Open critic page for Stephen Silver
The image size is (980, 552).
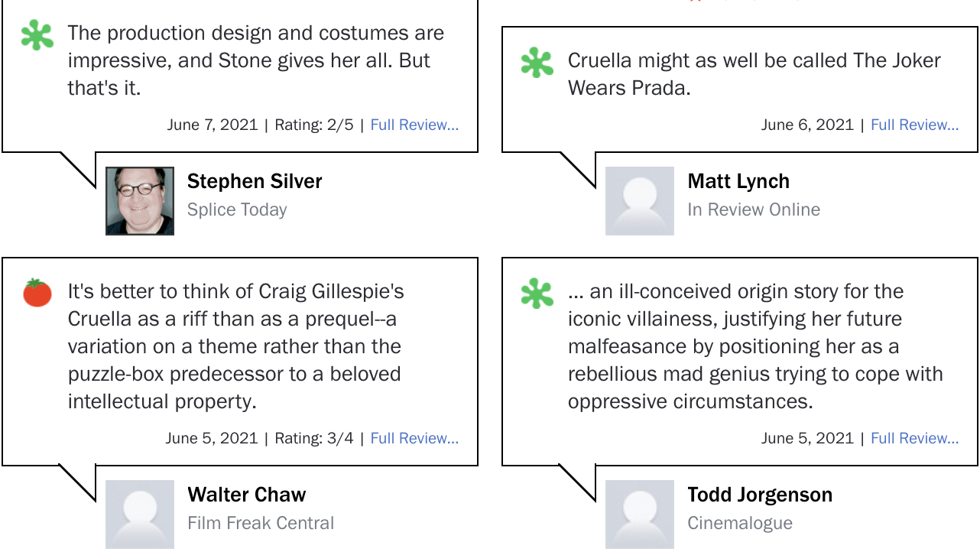[x=255, y=181]
